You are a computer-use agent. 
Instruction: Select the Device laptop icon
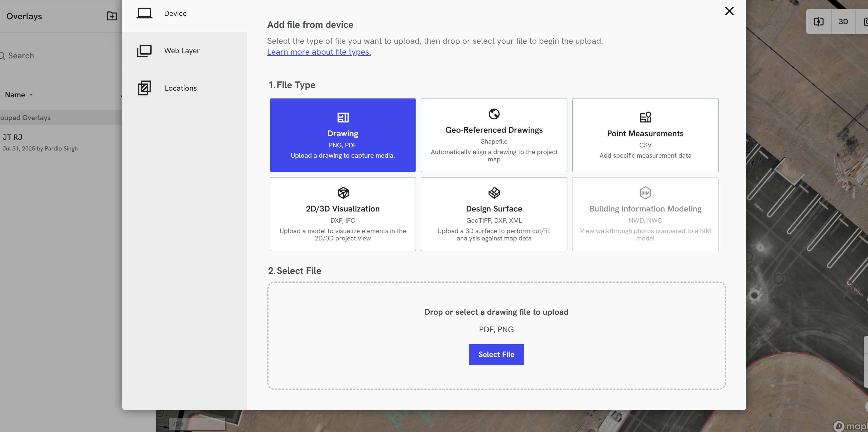[144, 13]
